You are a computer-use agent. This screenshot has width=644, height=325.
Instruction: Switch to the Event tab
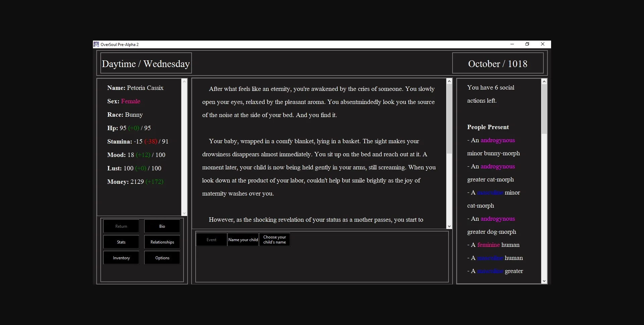tap(211, 239)
